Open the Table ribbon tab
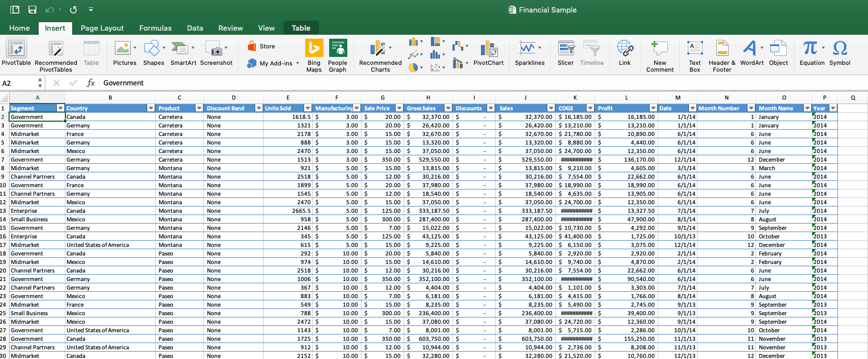Image resolution: width=868 pixels, height=359 pixels. point(301,27)
